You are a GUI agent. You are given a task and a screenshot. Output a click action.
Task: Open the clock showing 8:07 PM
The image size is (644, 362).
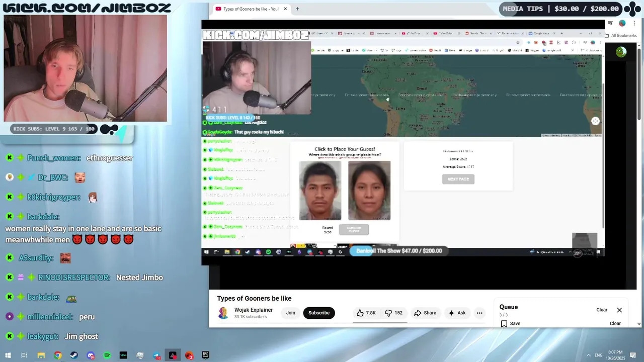click(615, 355)
